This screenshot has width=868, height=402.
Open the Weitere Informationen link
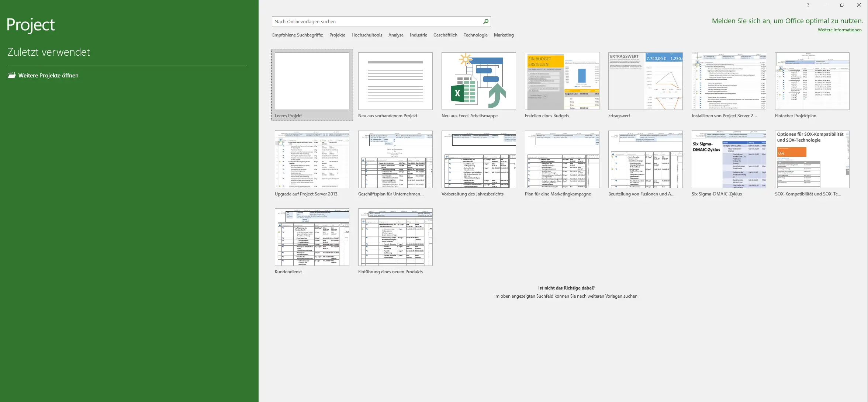(x=839, y=30)
